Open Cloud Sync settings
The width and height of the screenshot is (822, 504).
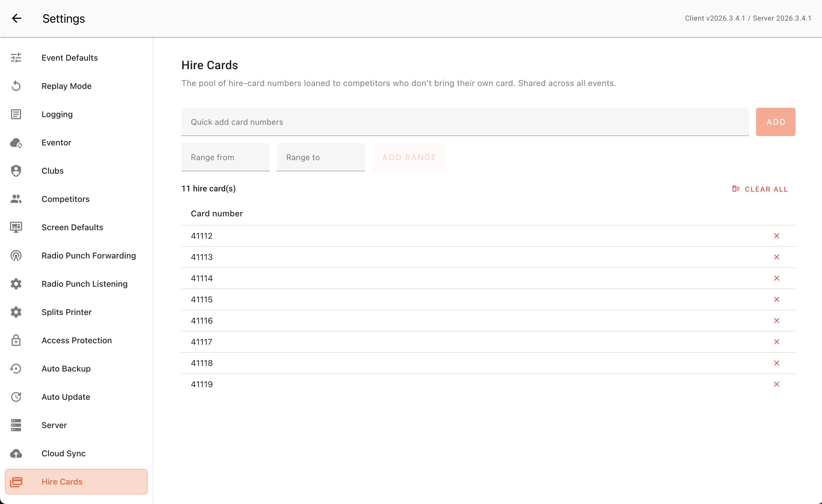[76, 454]
